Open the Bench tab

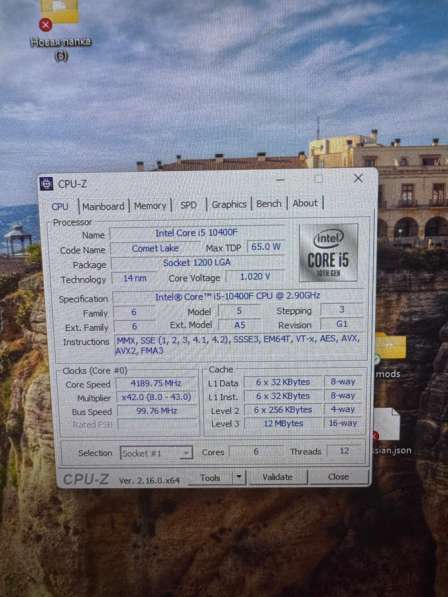(269, 204)
